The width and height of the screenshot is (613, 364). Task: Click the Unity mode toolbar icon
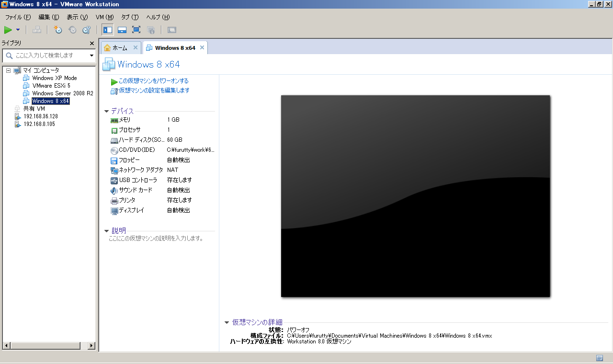[x=151, y=30]
